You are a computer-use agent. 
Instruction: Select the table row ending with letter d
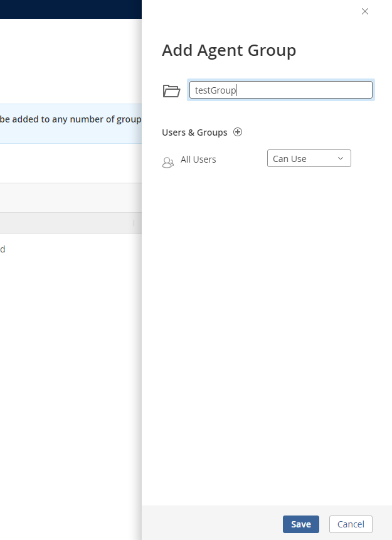click(71, 249)
